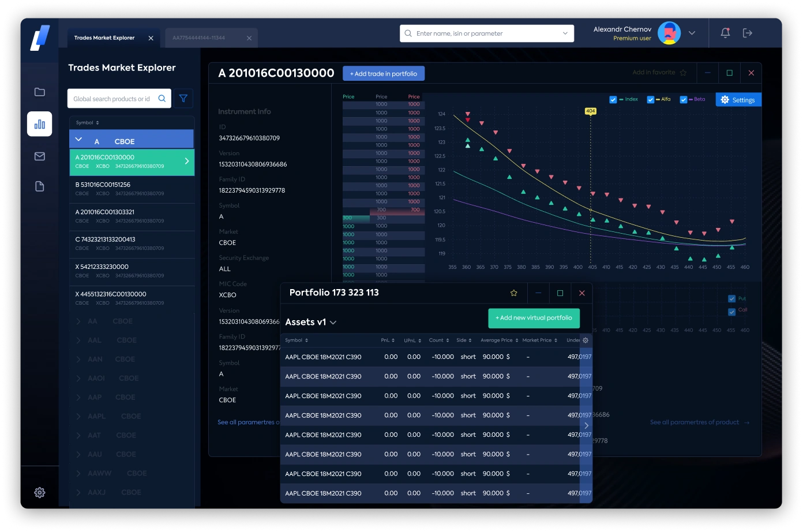This screenshot has width=803, height=532.
Task: Toggle the Put checkbox
Action: 732,299
